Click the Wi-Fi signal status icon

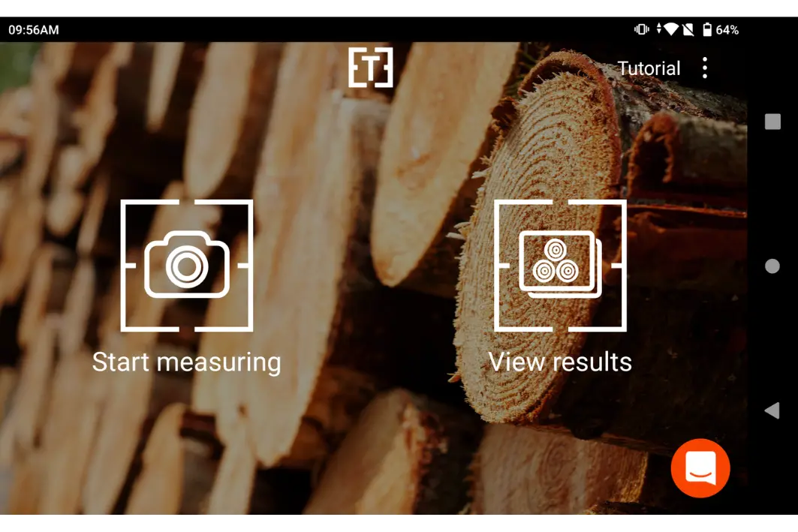coord(671,29)
